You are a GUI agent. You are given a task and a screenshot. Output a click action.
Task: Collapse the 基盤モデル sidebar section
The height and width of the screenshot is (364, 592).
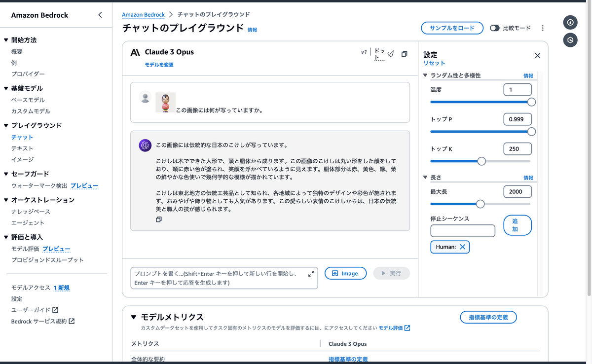(x=6, y=88)
